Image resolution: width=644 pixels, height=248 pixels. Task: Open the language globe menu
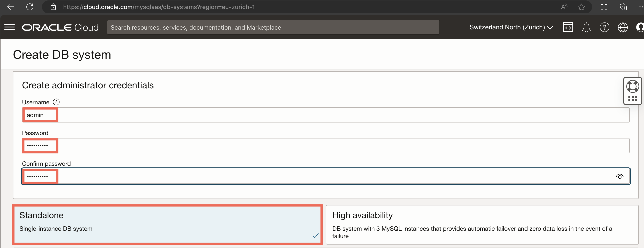click(x=623, y=27)
